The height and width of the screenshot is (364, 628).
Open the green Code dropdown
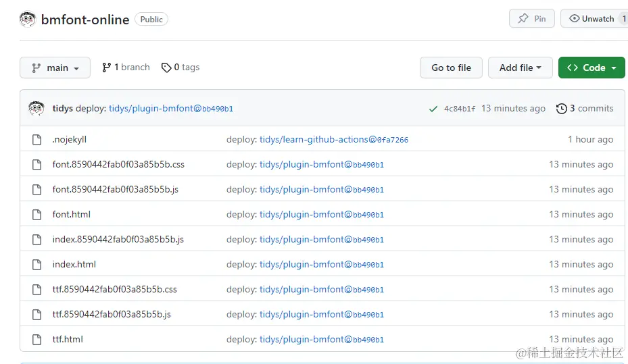point(591,68)
